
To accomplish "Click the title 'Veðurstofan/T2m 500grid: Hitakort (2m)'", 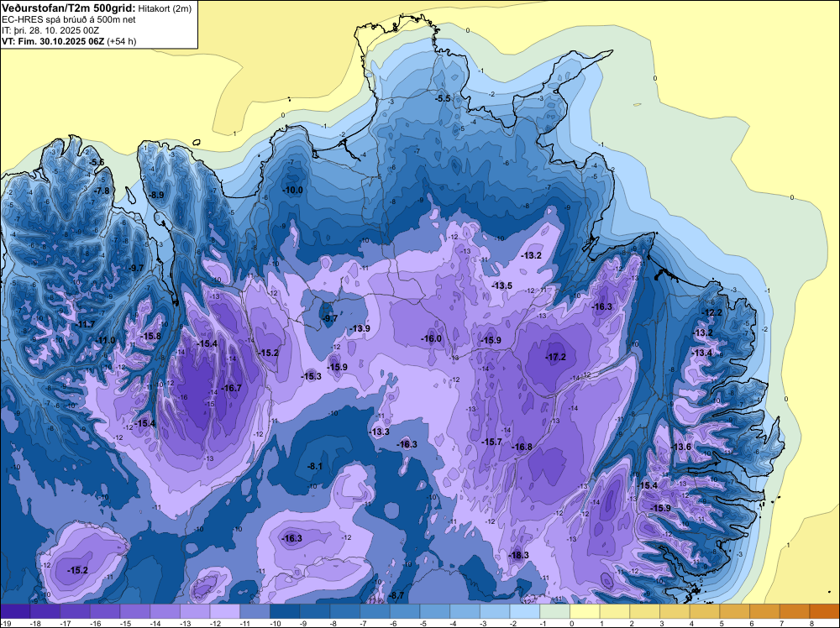I will point(97,8).
